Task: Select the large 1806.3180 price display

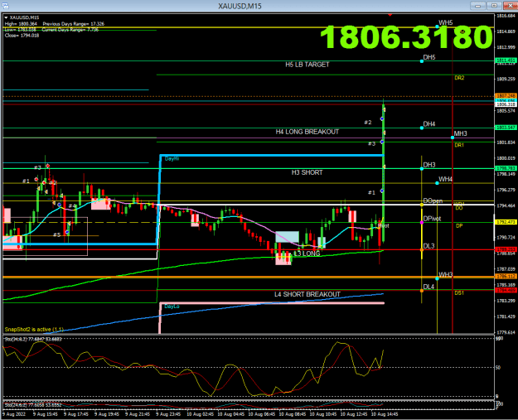Action: click(x=406, y=37)
